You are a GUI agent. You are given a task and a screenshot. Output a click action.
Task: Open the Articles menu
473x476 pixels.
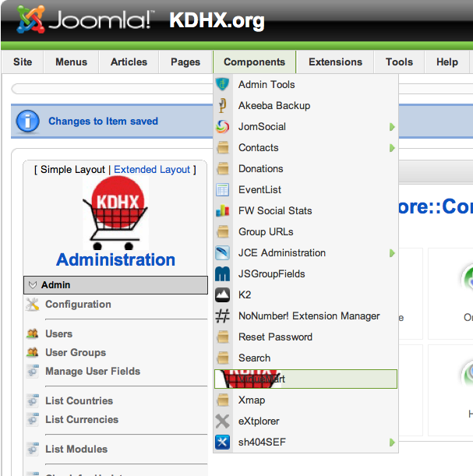129,62
